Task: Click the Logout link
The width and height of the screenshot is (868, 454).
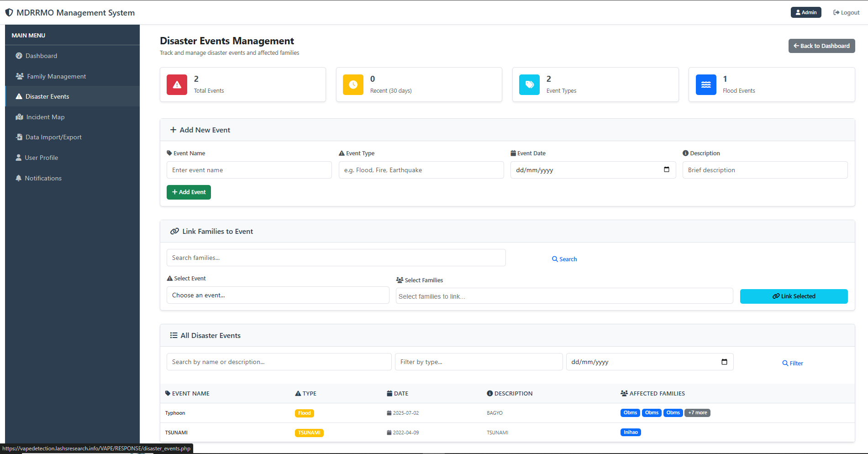Action: tap(846, 12)
